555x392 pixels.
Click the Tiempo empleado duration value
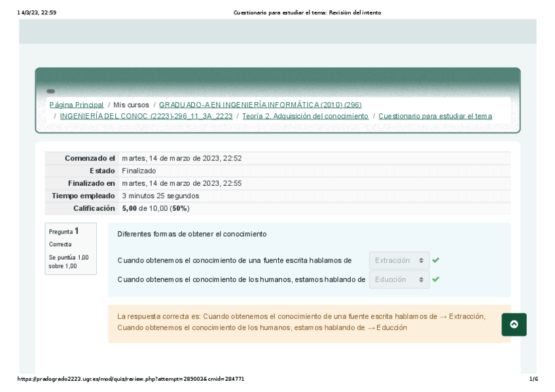coord(160,196)
